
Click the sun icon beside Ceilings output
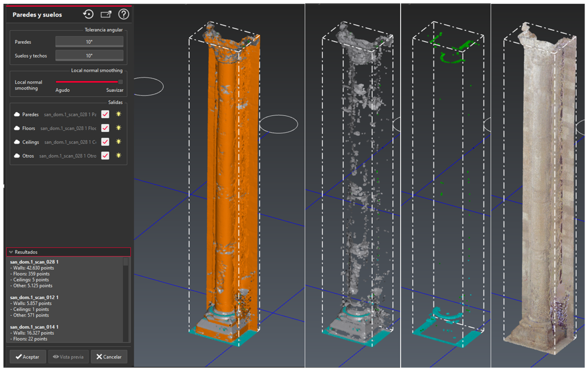[119, 142]
